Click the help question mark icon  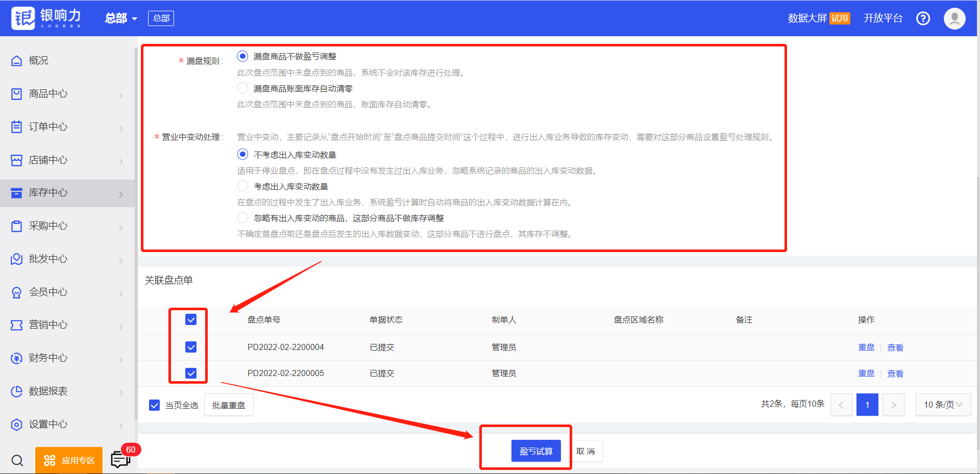pyautogui.click(x=923, y=18)
